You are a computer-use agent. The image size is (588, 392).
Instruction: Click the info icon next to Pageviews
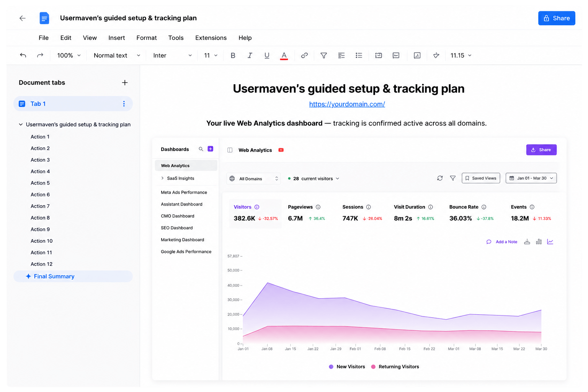pos(318,207)
